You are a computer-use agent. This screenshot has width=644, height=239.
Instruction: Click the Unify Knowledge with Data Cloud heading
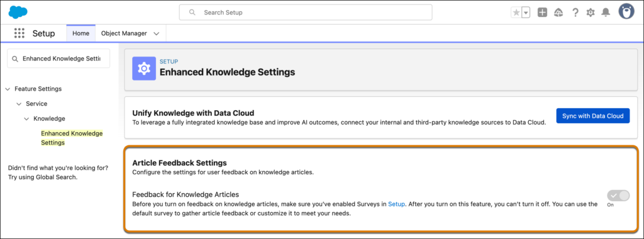pyautogui.click(x=194, y=113)
